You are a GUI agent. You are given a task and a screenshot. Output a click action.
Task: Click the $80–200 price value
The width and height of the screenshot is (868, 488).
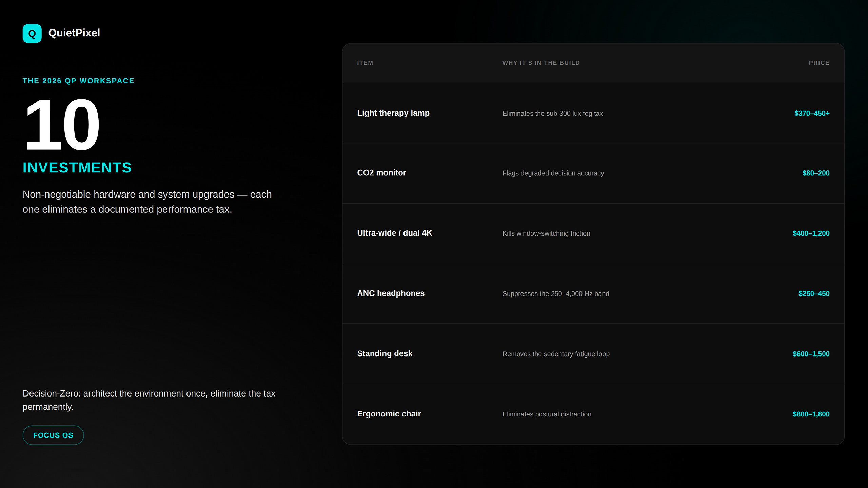click(816, 173)
